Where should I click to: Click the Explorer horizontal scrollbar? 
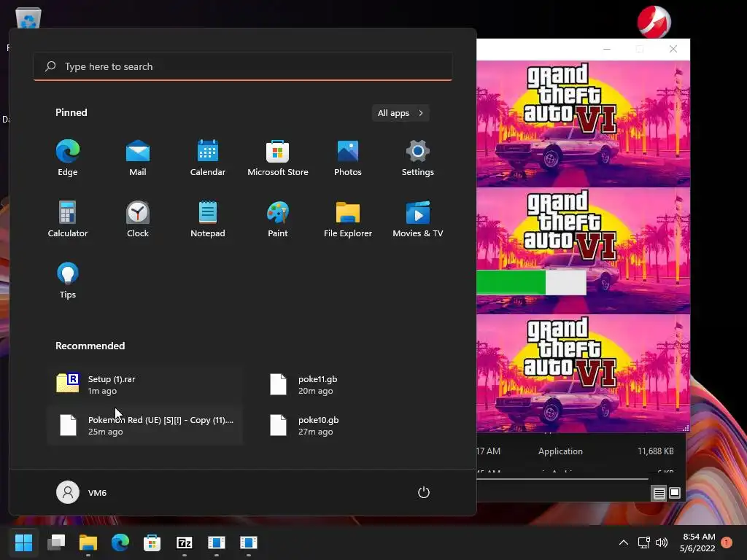click(562, 479)
